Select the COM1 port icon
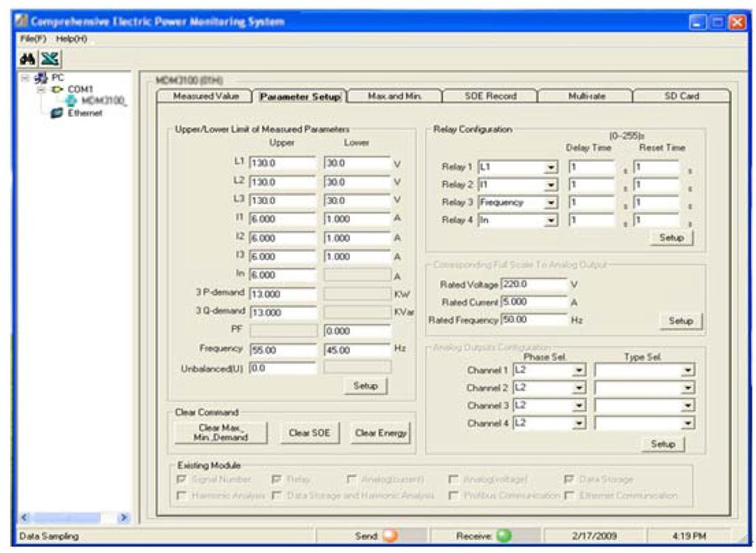Screen dimensions: 756x553 point(58,89)
